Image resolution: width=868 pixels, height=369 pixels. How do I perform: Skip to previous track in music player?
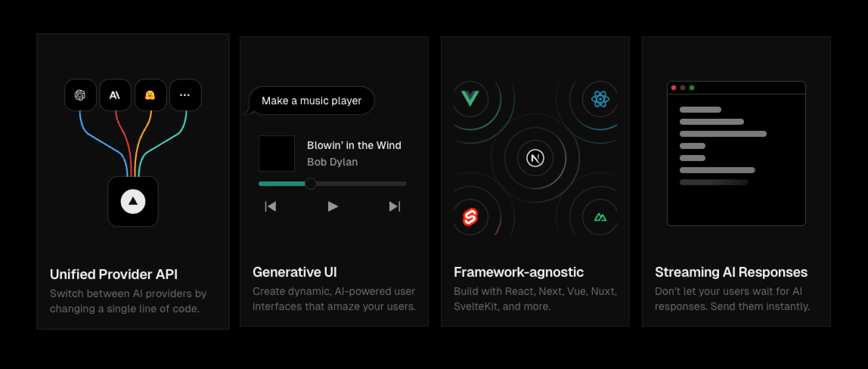pos(270,206)
